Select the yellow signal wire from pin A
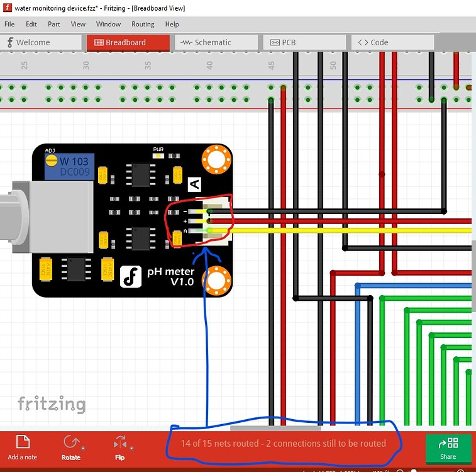Image resolution: width=476 pixels, height=472 pixels. click(340, 230)
